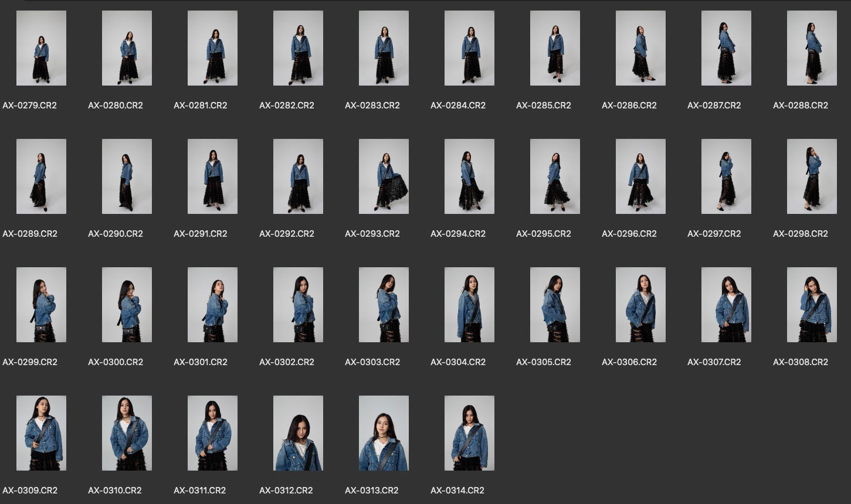Select thumbnail of AX-0288.CR2
851x504 pixels.
tap(812, 48)
